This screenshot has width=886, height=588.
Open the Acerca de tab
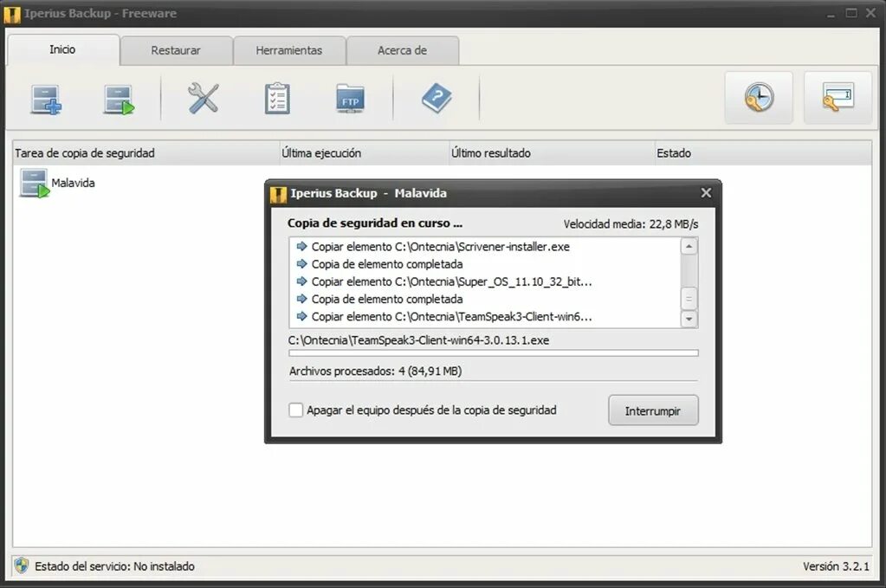403,50
